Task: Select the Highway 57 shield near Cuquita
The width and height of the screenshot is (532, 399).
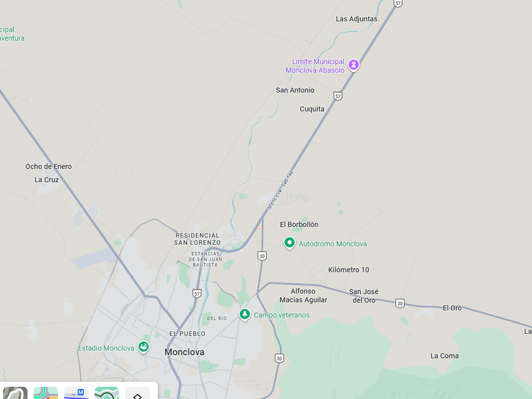Action: pyautogui.click(x=338, y=96)
